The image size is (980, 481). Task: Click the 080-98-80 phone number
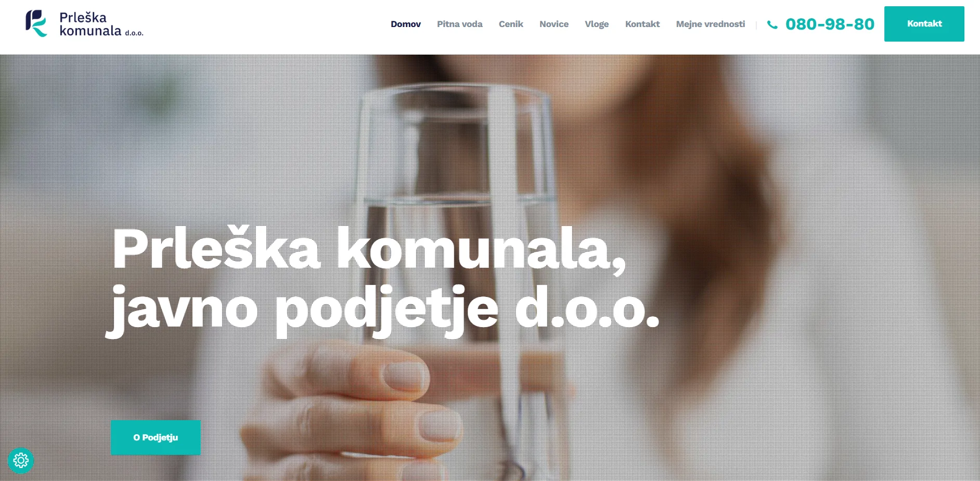click(830, 24)
